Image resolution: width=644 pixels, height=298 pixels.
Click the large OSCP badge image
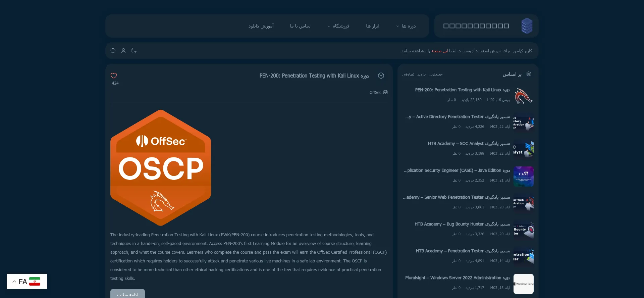tap(161, 168)
